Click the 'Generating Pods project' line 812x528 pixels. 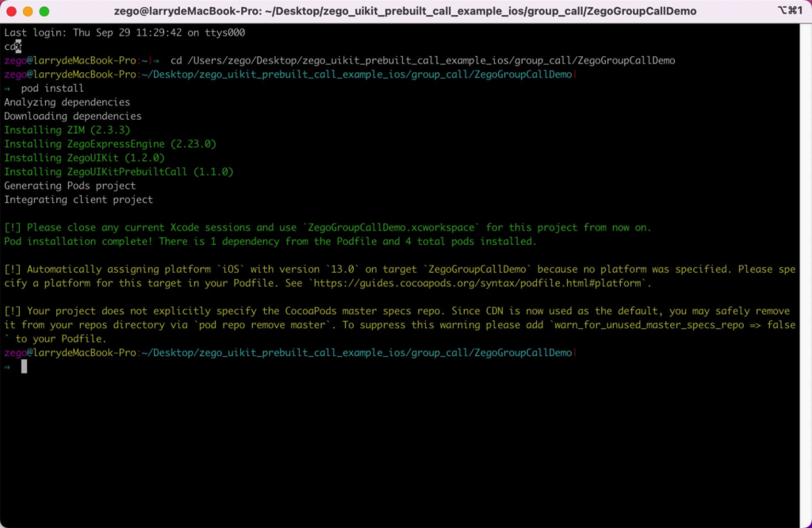click(x=70, y=186)
